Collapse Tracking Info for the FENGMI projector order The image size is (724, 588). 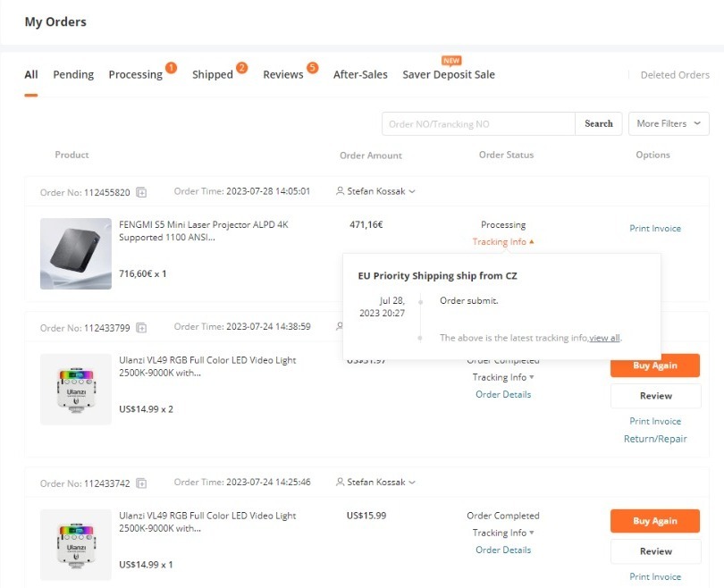click(503, 242)
